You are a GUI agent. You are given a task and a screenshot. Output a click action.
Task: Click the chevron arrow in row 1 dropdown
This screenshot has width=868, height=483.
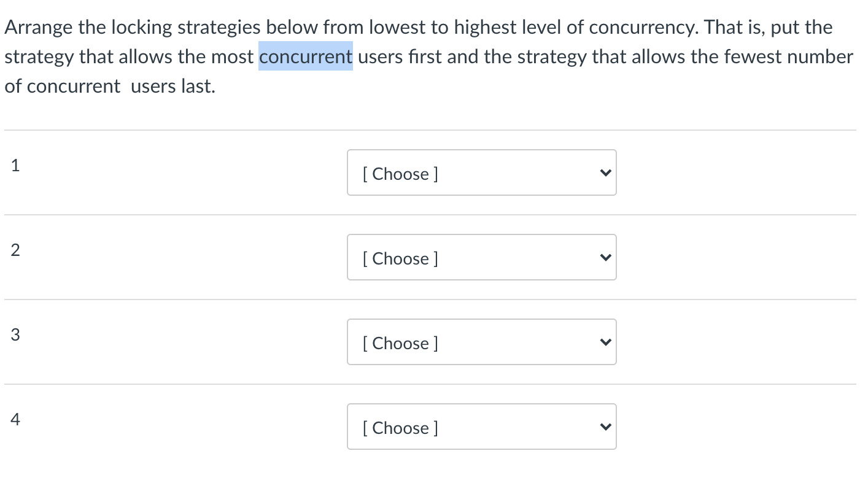(605, 174)
